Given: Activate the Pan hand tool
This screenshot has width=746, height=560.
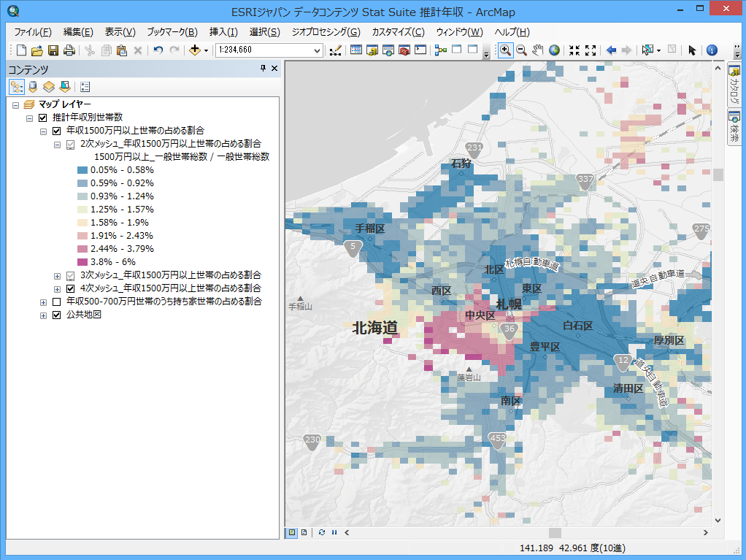Looking at the screenshot, I should point(538,50).
